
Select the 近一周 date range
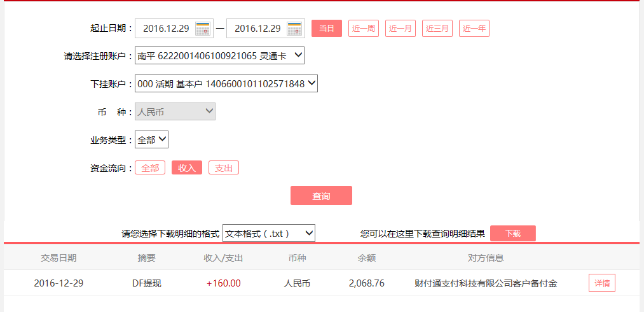(x=364, y=29)
